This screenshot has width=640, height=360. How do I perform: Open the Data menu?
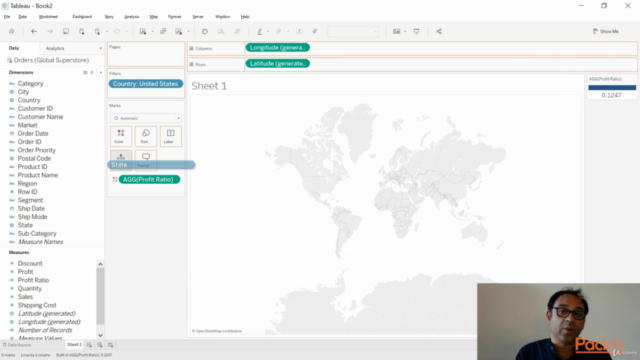click(x=22, y=17)
